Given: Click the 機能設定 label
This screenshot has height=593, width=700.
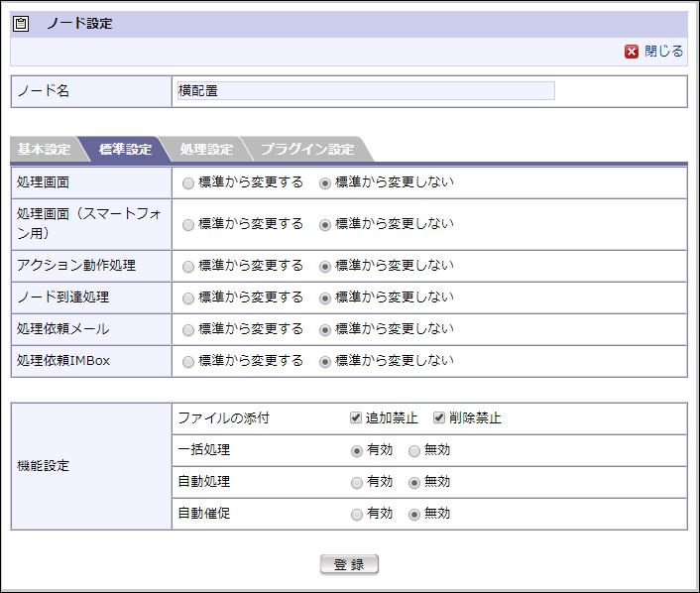Looking at the screenshot, I should (43, 466).
